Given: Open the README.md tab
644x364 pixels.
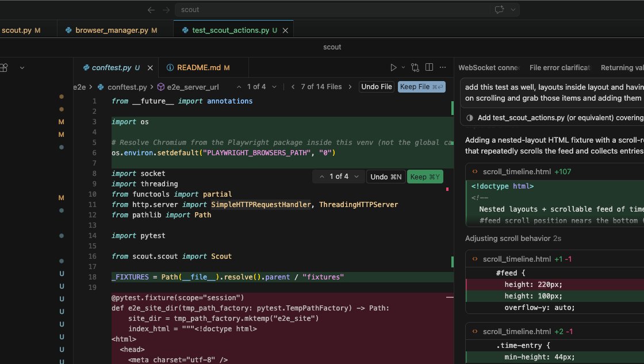Looking at the screenshot, I should [x=199, y=67].
